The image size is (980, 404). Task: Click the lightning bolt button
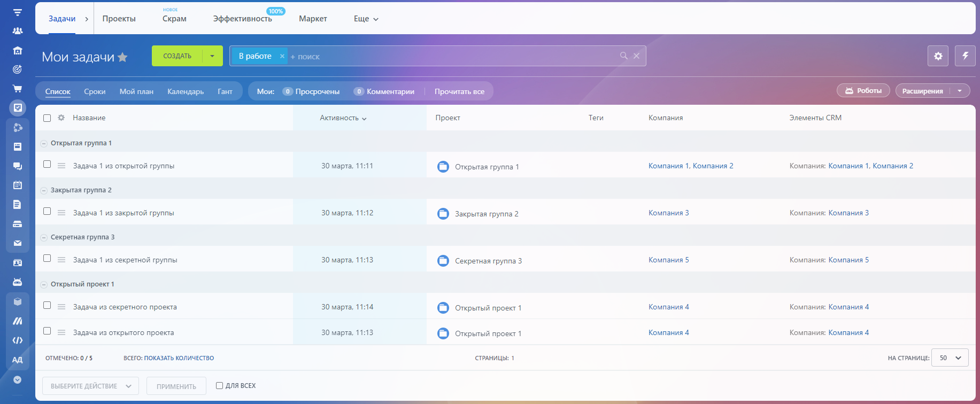pyautogui.click(x=965, y=56)
